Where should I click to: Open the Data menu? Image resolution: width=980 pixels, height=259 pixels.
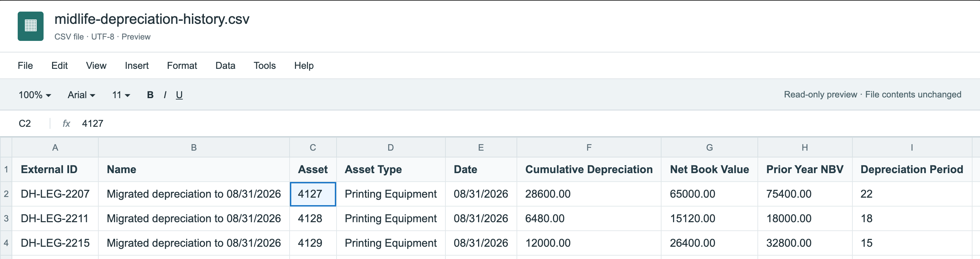[225, 65]
